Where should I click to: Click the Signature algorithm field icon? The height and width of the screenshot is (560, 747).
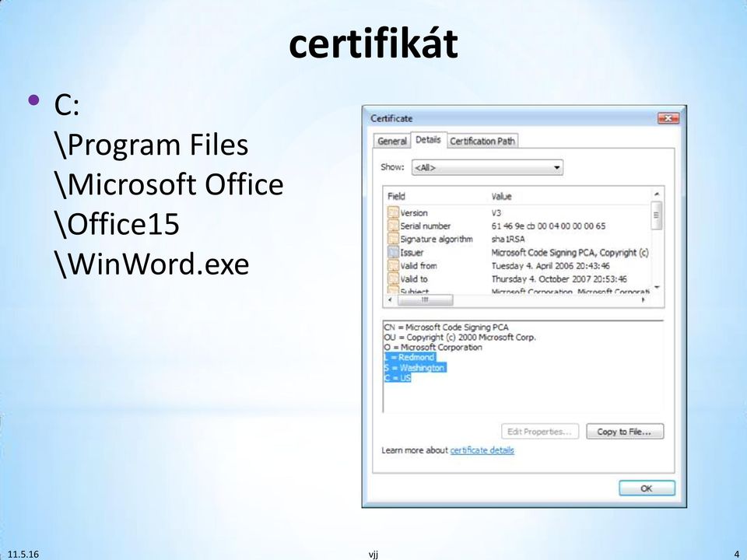pyautogui.click(x=393, y=239)
